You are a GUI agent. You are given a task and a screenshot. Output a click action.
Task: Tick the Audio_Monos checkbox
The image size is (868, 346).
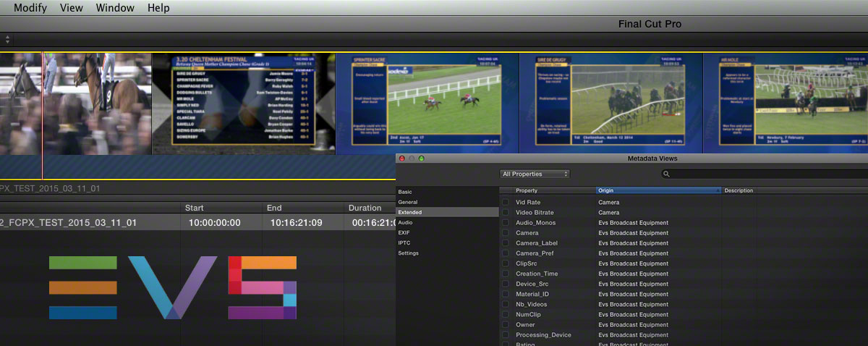click(x=506, y=223)
